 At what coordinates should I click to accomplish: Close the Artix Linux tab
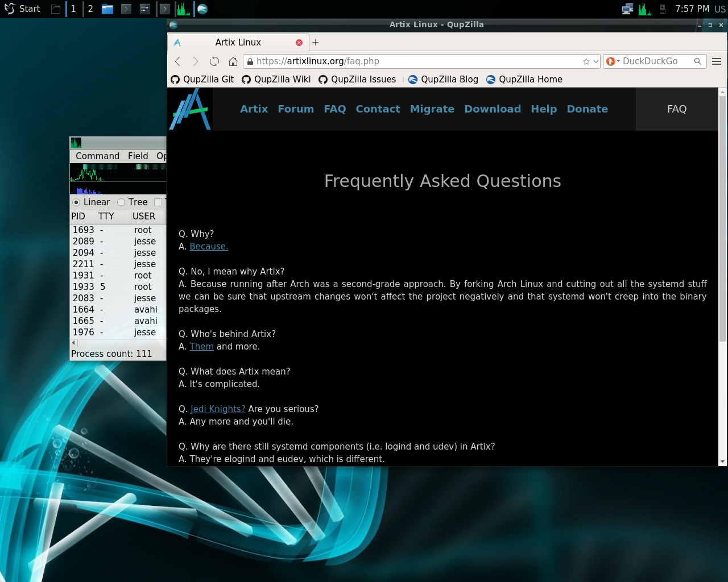pos(299,43)
